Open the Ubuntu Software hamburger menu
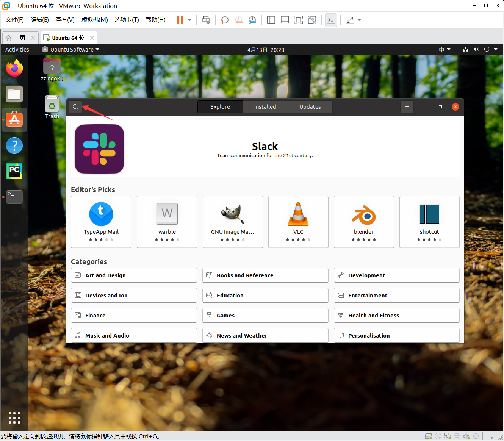Screen dimensions: 504x441 (x=407, y=107)
